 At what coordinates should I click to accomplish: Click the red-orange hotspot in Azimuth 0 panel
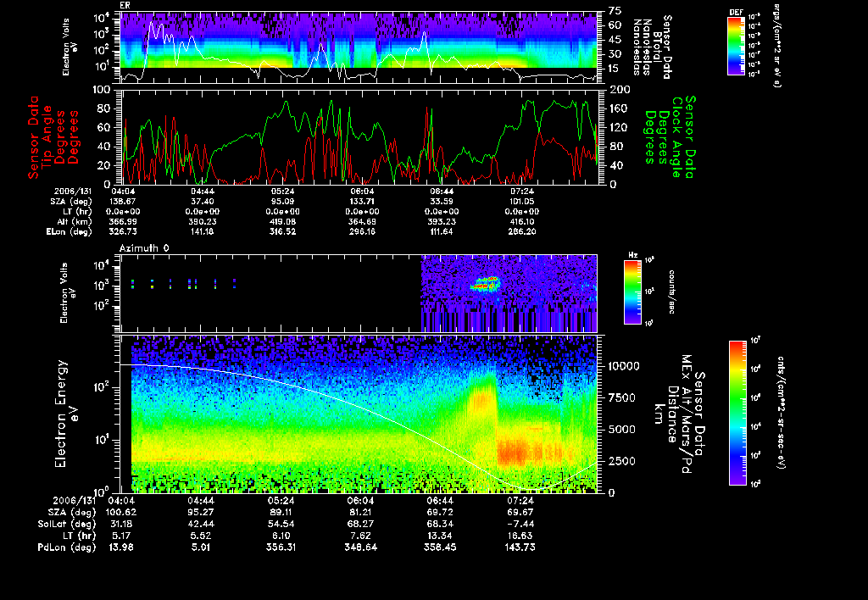pyautogui.click(x=484, y=284)
